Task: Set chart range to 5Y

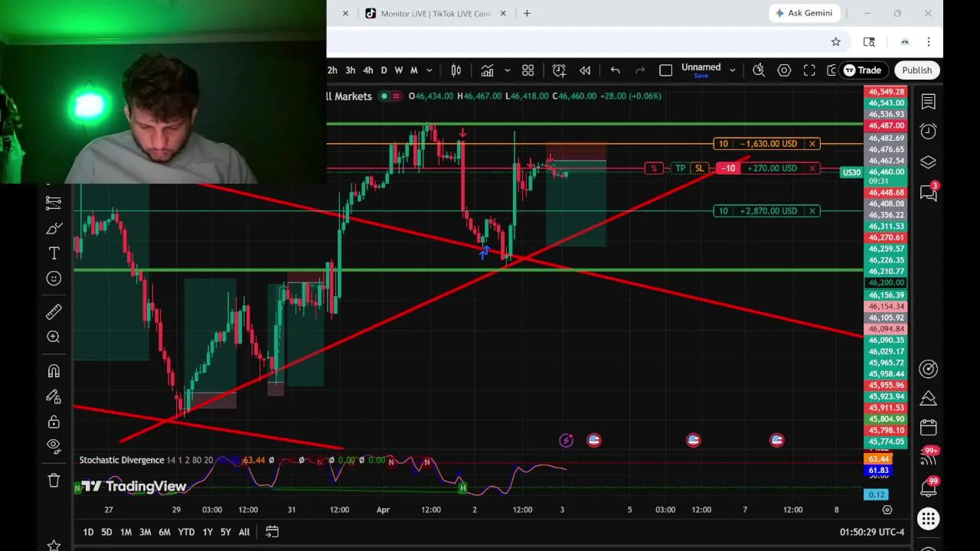Action: coord(226,532)
